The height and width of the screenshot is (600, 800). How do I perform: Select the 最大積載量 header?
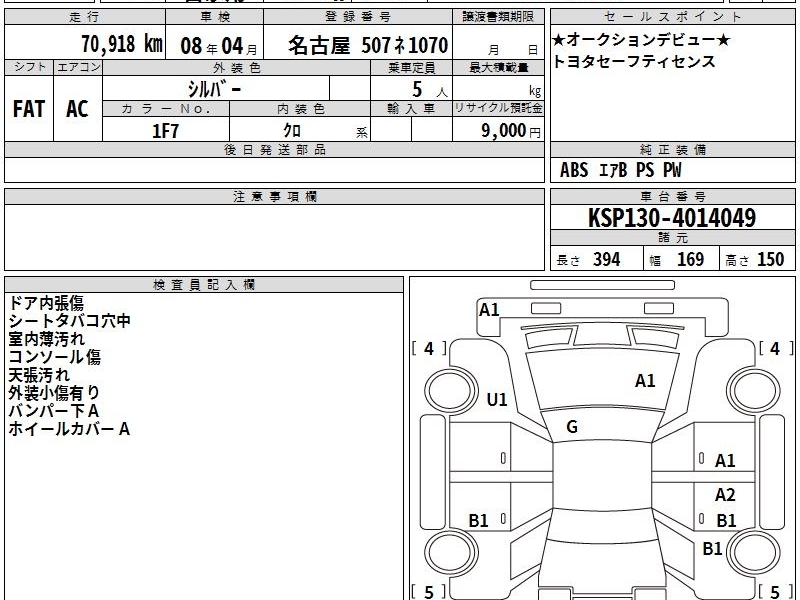click(498, 68)
